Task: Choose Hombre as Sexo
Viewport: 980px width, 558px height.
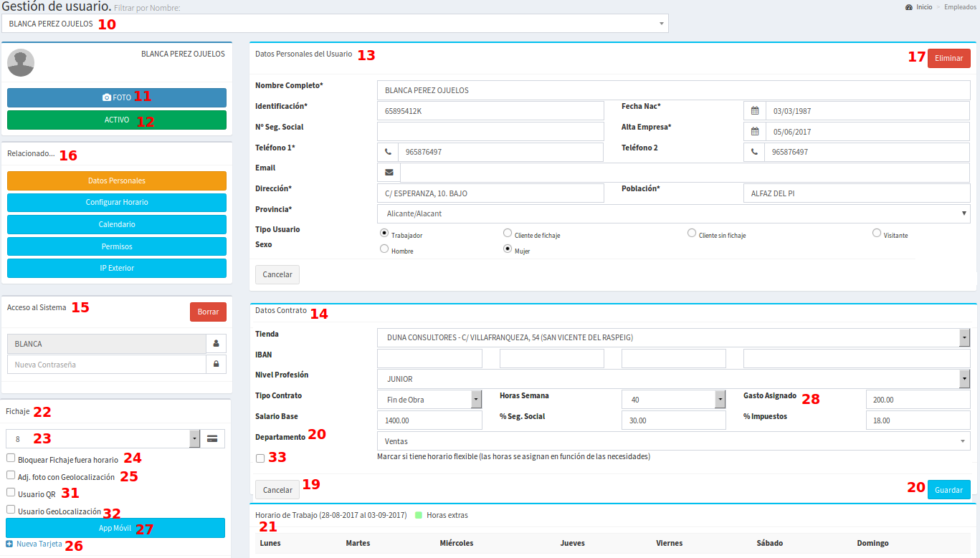Action: pyautogui.click(x=384, y=249)
